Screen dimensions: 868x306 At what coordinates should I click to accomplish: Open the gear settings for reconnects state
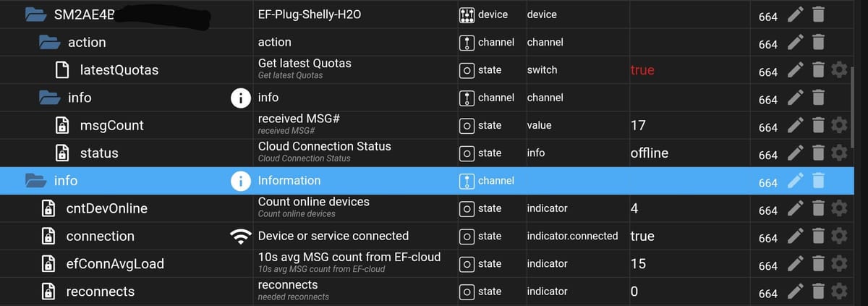click(839, 292)
